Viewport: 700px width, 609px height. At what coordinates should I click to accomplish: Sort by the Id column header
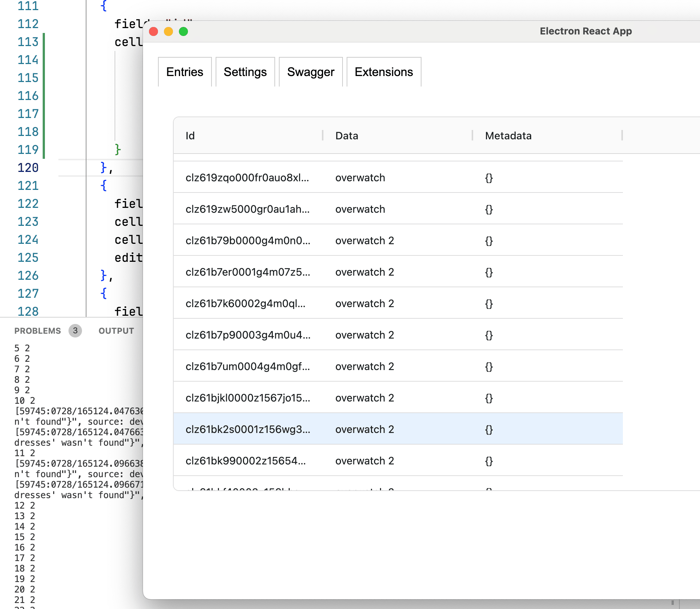pyautogui.click(x=190, y=136)
